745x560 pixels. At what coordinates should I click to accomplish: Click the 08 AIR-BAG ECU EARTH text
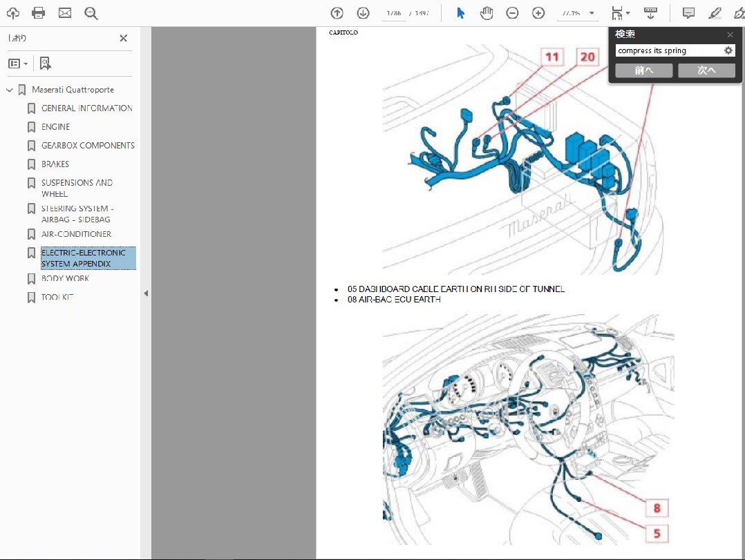coord(394,300)
